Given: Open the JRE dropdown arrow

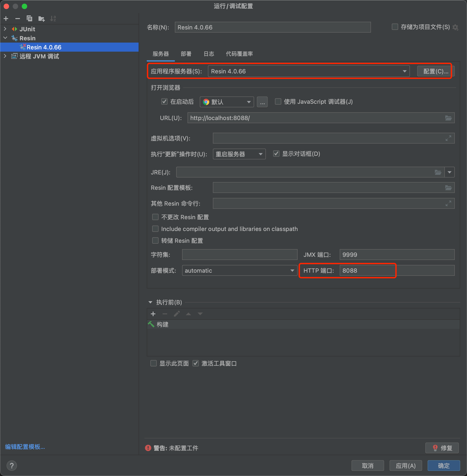Looking at the screenshot, I should point(449,172).
